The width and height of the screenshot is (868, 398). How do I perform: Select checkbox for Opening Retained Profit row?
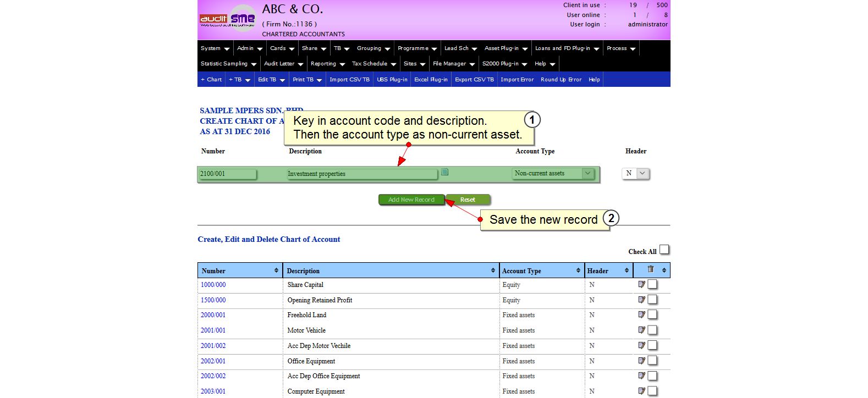point(652,300)
